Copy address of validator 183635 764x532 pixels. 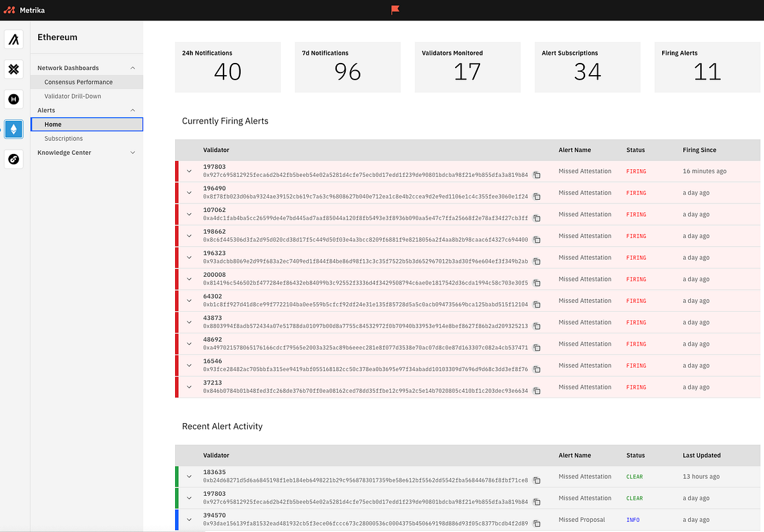tap(537, 480)
